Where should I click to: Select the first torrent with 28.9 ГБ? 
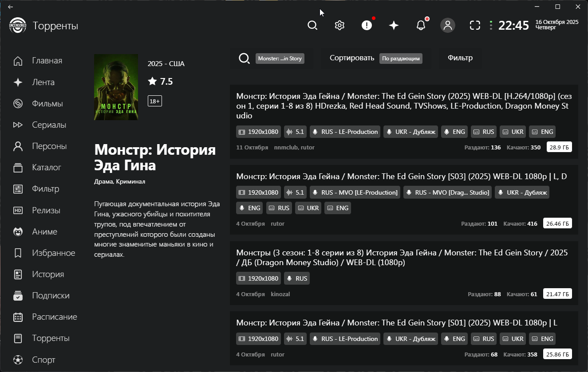(404, 121)
